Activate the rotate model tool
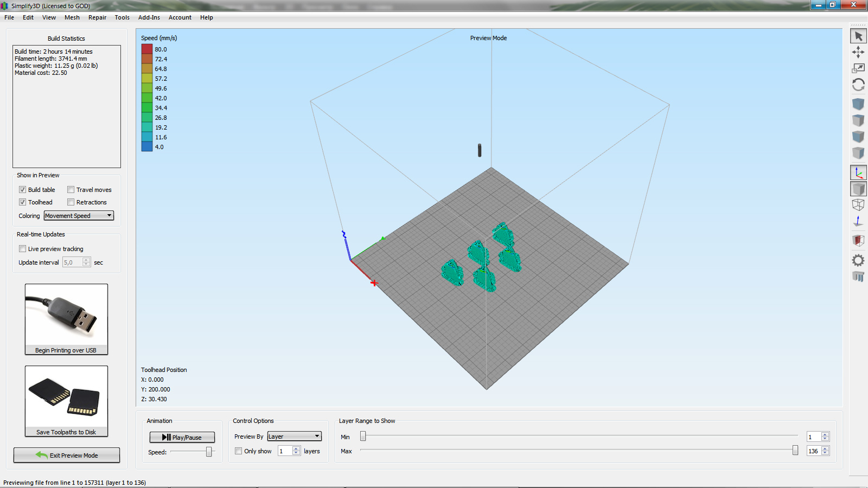 858,85
